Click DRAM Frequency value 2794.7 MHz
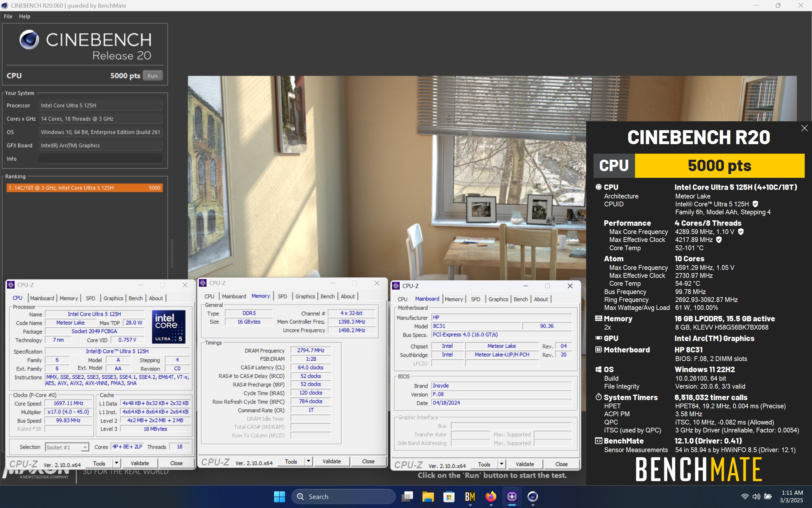This screenshot has width=812, height=508. pos(311,351)
